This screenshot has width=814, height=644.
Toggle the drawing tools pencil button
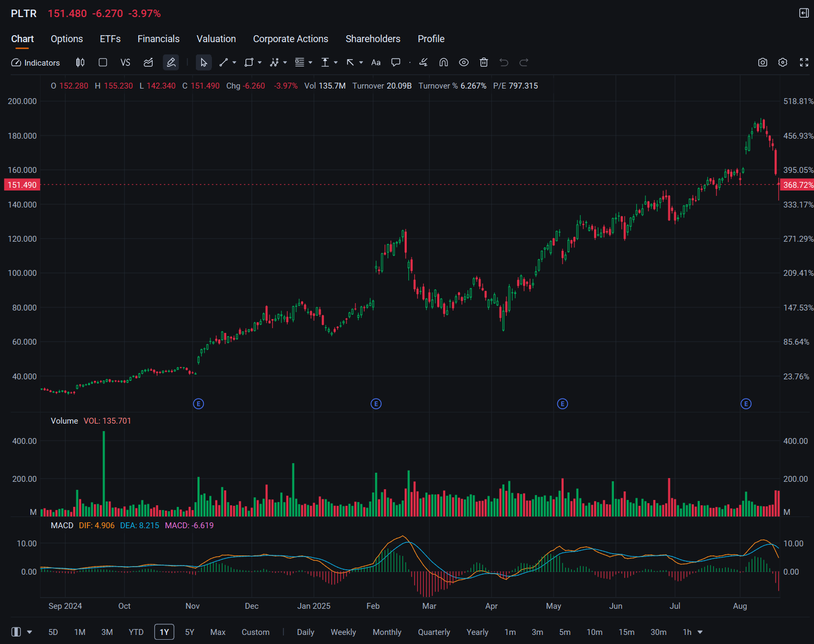tap(171, 62)
